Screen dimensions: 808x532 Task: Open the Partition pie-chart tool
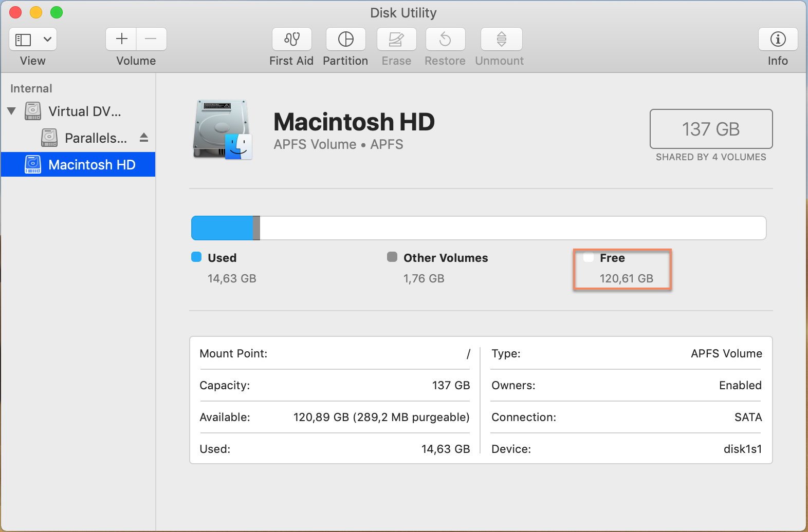[346, 39]
